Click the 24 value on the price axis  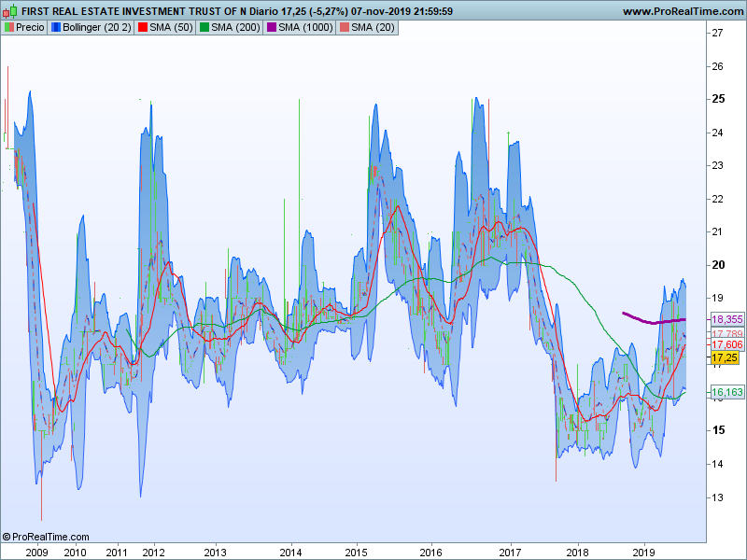[x=717, y=133]
